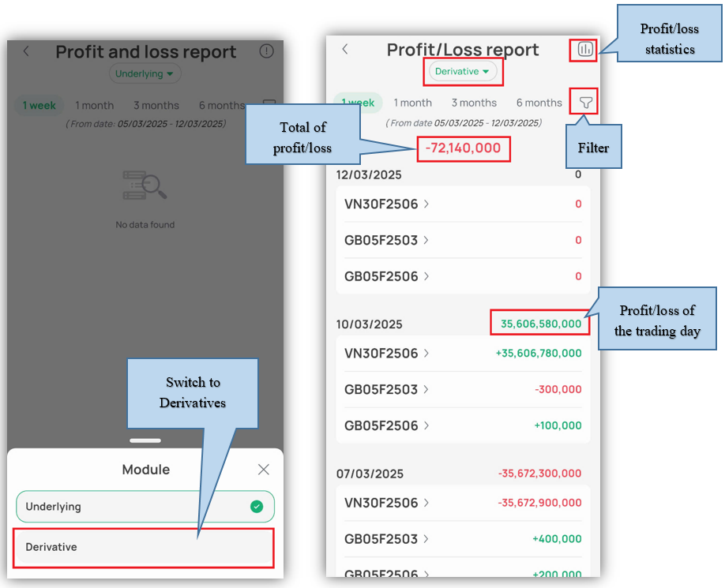725x588 pixels.
Task: Switch to 3 months tab on right report
Action: pyautogui.click(x=474, y=103)
